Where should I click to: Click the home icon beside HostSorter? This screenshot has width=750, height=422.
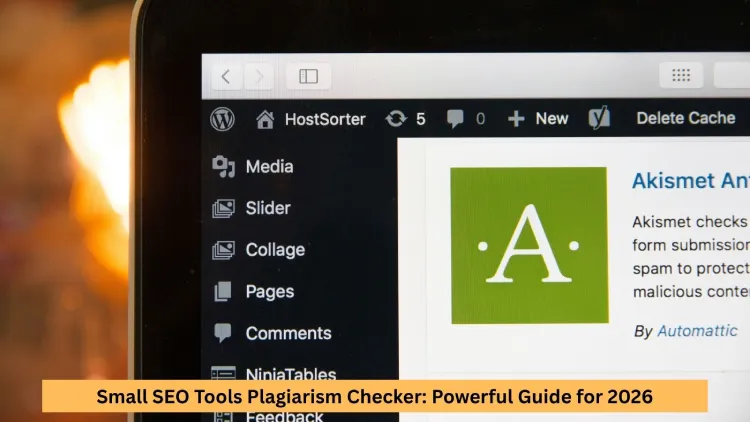coord(265,119)
